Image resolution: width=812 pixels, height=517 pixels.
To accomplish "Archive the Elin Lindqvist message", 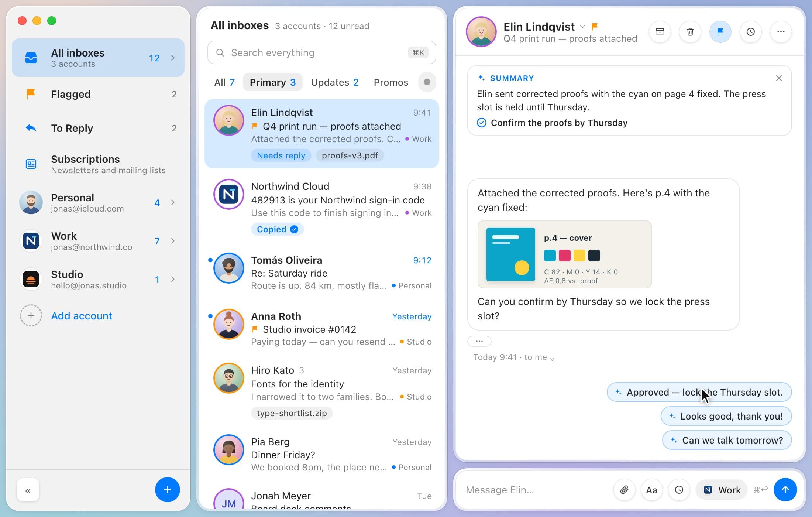I will (x=660, y=32).
